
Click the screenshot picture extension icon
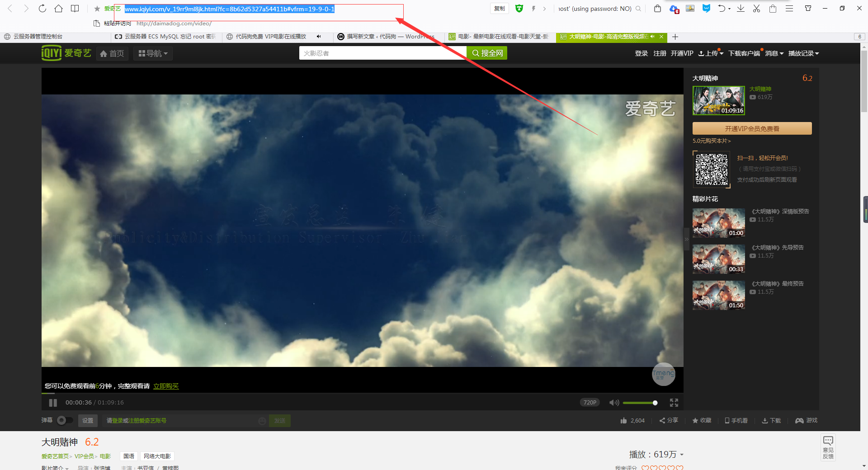tap(690, 9)
